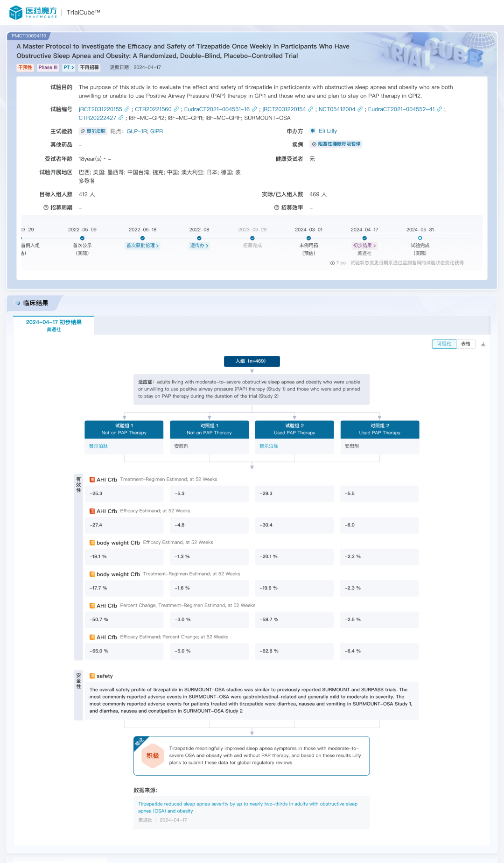
Task: Switch to 表格 table view
Action: click(x=466, y=344)
